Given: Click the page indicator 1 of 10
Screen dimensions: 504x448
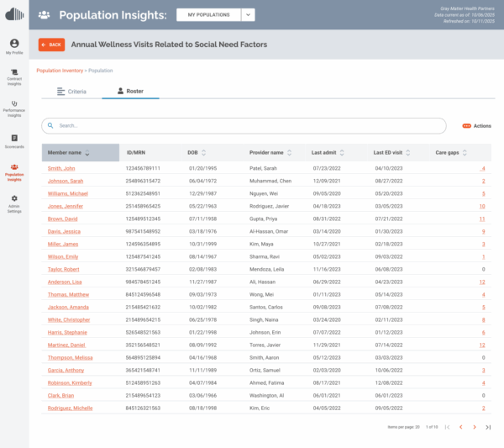Looking at the screenshot, I should tap(432, 427).
